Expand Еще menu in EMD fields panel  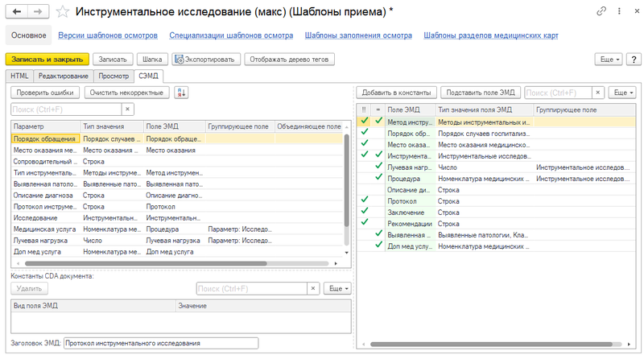pyautogui.click(x=622, y=93)
